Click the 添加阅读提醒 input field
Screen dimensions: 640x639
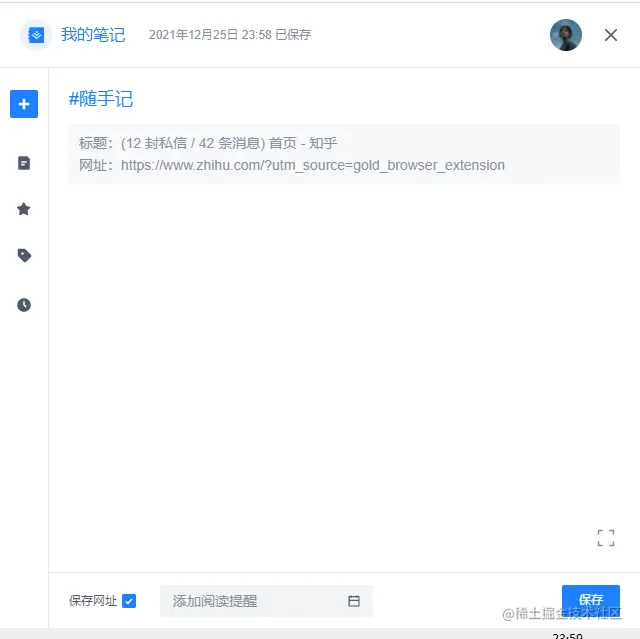266,601
